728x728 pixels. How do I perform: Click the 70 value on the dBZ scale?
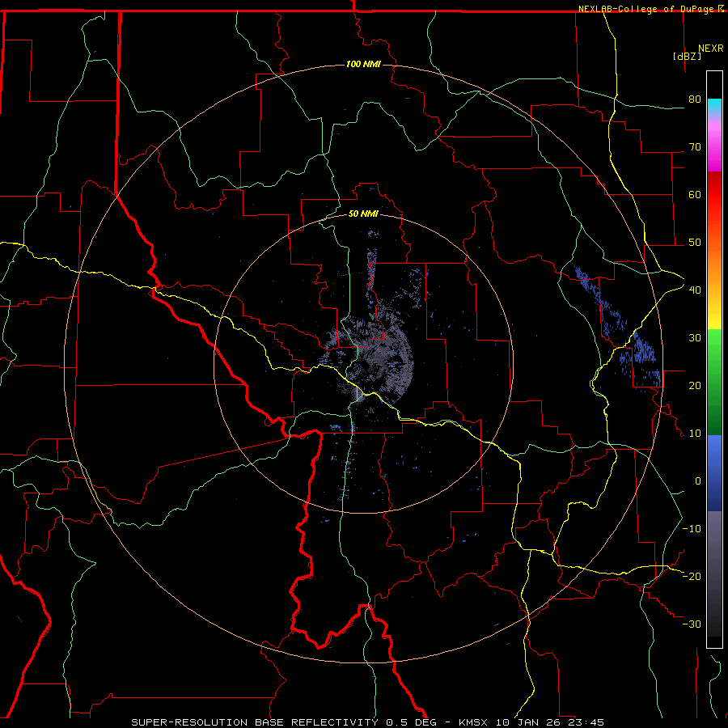click(695, 146)
